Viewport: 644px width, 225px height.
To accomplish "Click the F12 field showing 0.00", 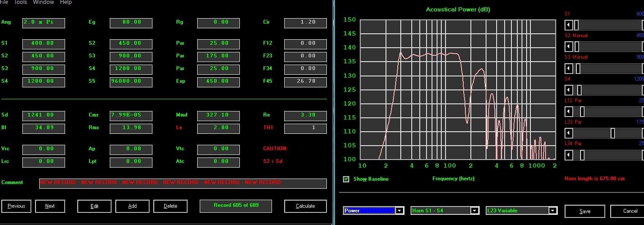I will click(x=305, y=44).
